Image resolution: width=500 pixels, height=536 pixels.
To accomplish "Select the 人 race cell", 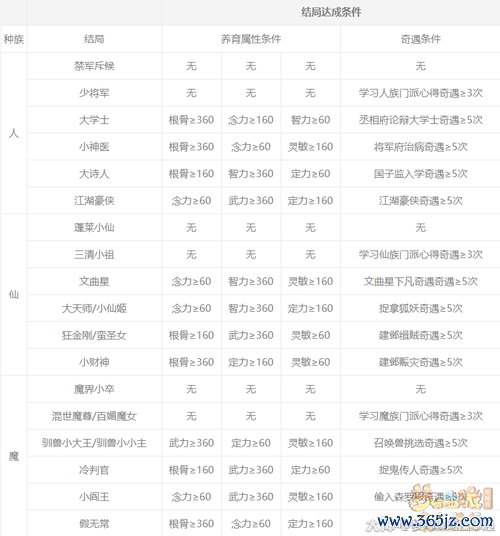I will pos(14,133).
